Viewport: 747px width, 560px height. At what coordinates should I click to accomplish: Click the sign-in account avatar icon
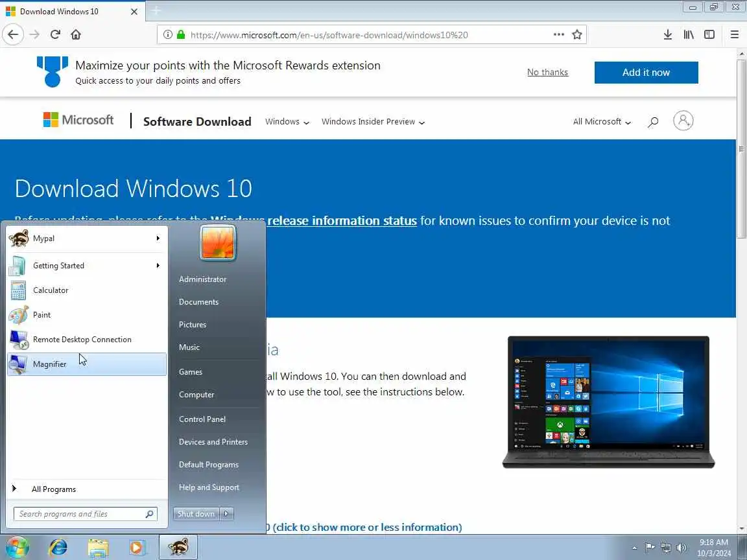click(683, 121)
